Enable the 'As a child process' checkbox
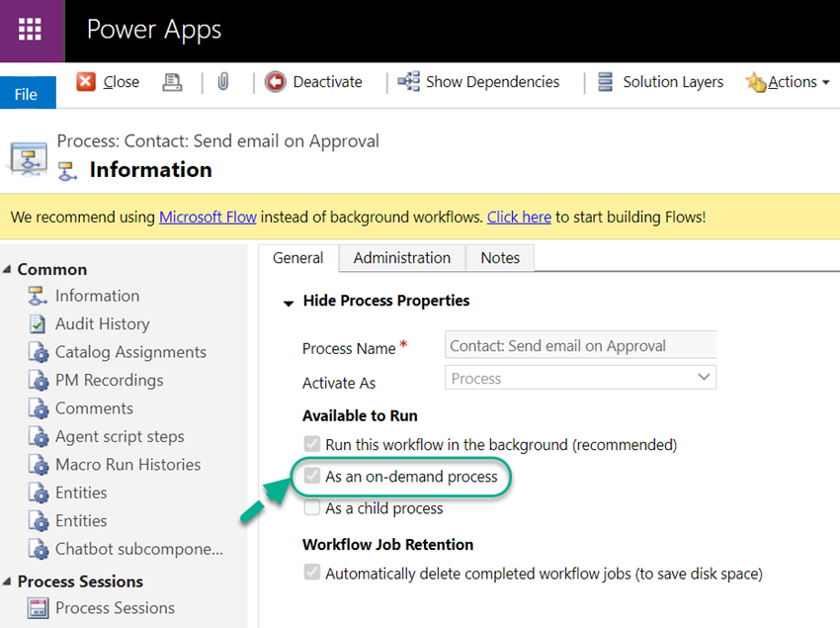The image size is (840, 628). [x=312, y=509]
